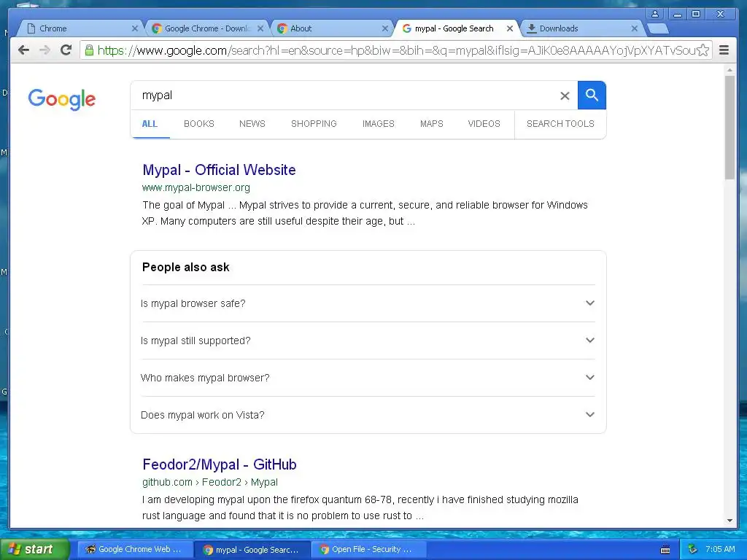Reload the current page

66,50
